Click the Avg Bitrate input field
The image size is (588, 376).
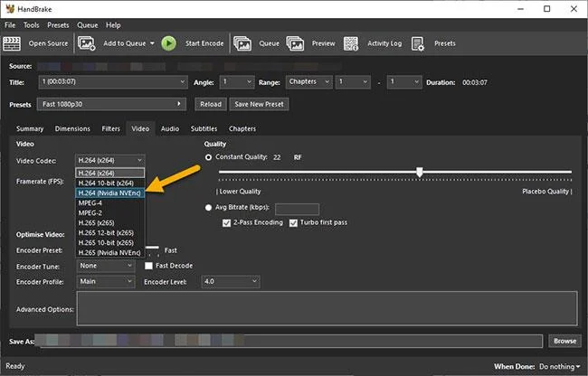(297, 209)
